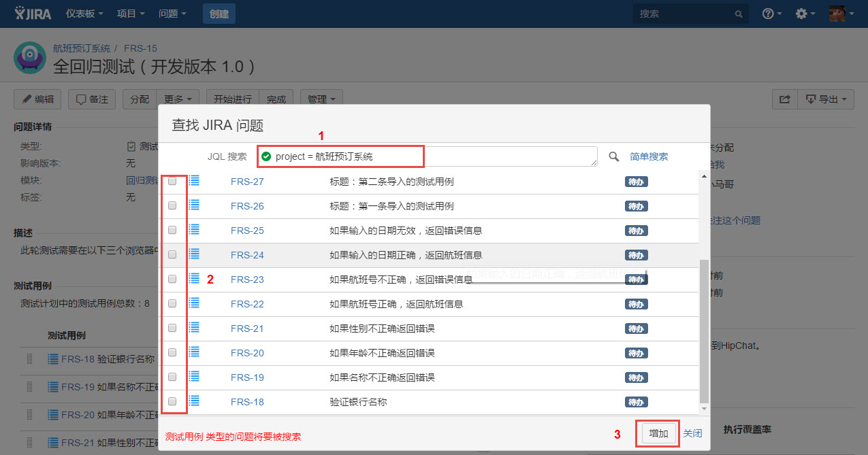Screen dimensions: 868x455
Task: Click the magnifier icon in top search box
Action: click(739, 14)
